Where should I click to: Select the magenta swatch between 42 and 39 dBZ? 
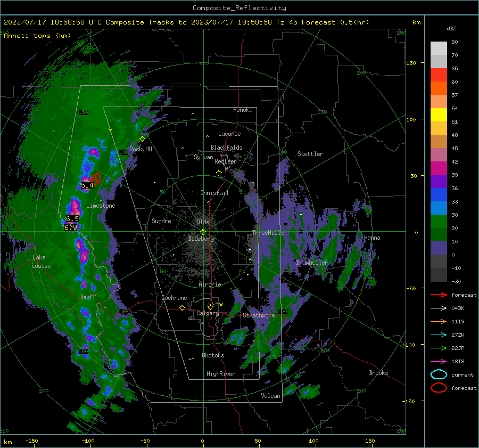[439, 168]
